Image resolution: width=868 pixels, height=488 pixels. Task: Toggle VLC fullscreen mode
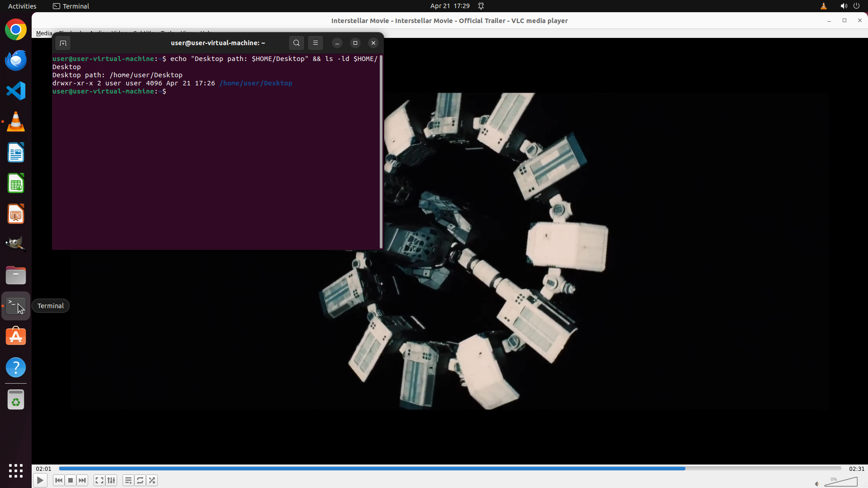[x=99, y=480]
